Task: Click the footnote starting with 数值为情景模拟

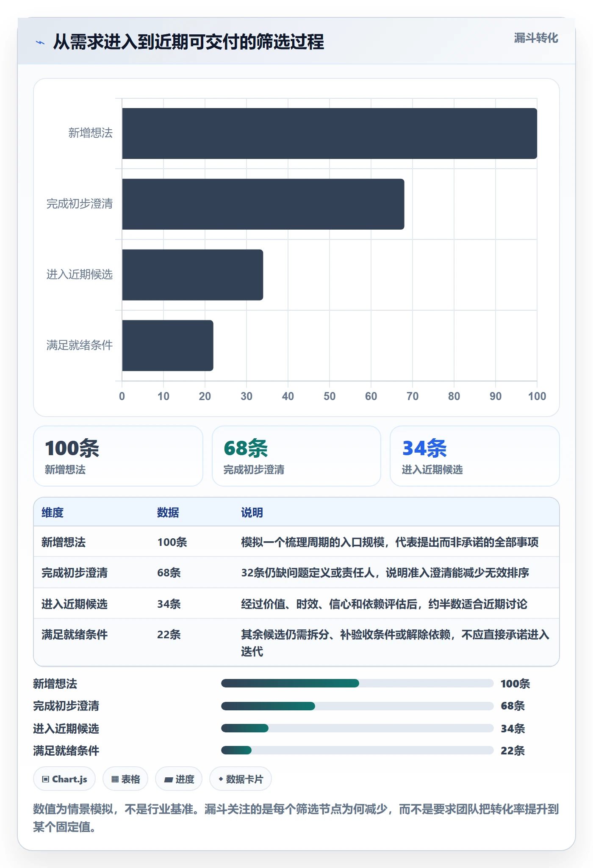Action: click(x=296, y=818)
